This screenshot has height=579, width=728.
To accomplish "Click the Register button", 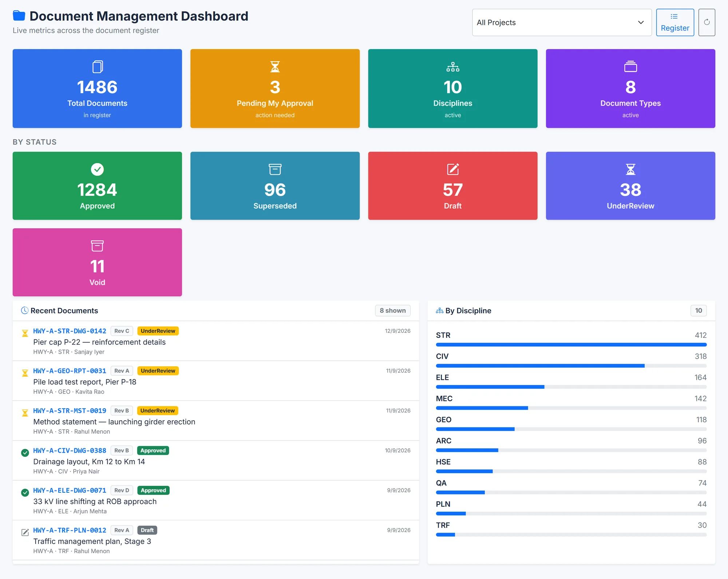I will click(x=675, y=23).
